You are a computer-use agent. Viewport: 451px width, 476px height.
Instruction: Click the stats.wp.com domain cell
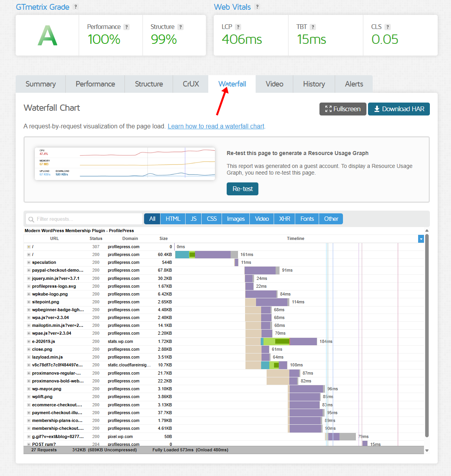[121, 342]
